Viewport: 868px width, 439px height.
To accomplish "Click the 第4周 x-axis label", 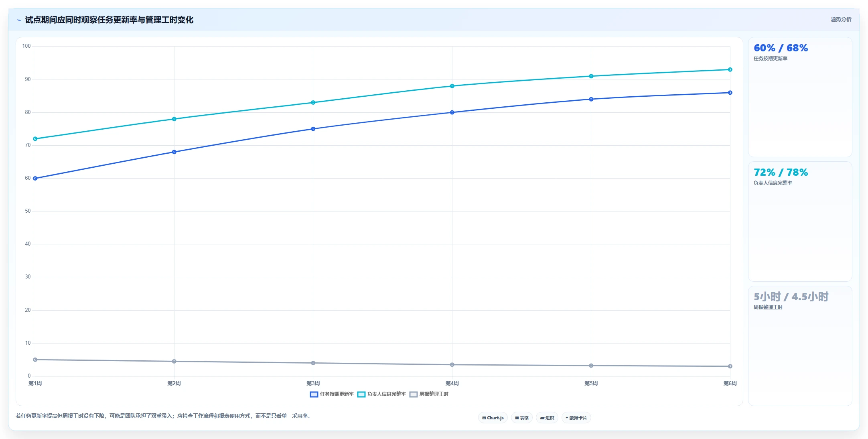I will [452, 383].
